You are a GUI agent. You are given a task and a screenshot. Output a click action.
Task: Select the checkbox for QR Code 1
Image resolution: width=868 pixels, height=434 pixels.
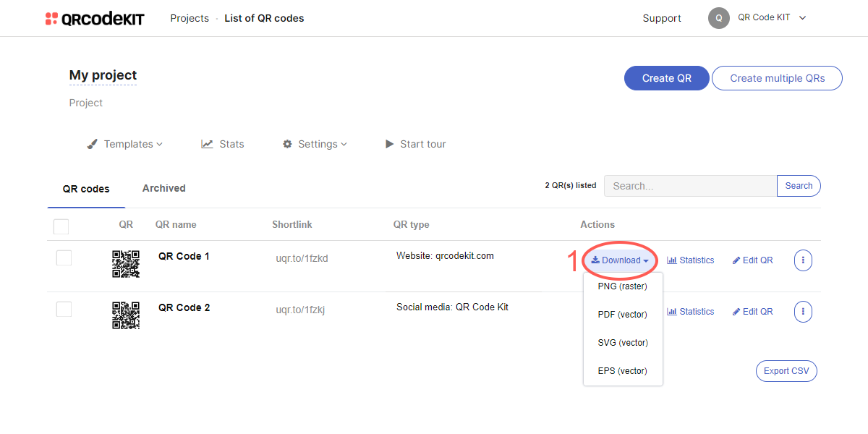pos(64,257)
